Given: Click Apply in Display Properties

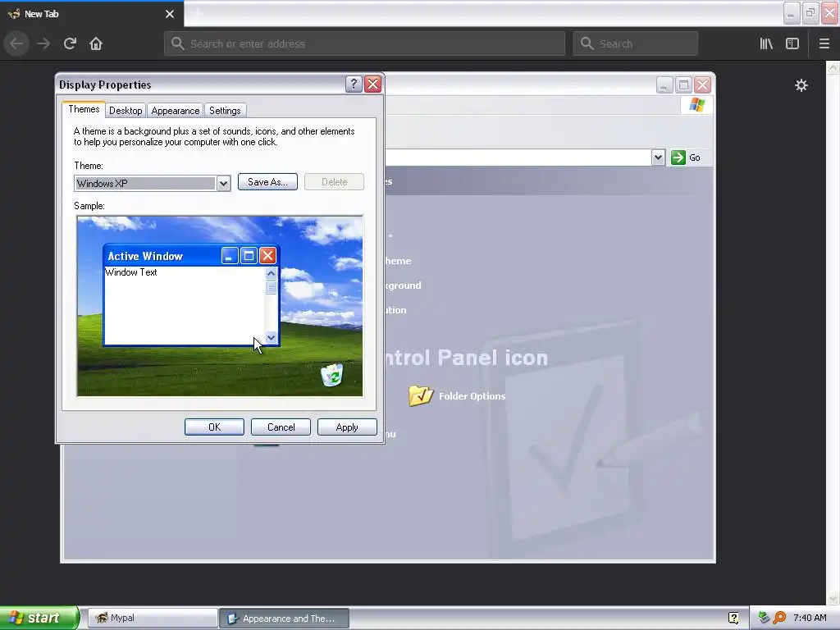Looking at the screenshot, I should click(x=347, y=427).
